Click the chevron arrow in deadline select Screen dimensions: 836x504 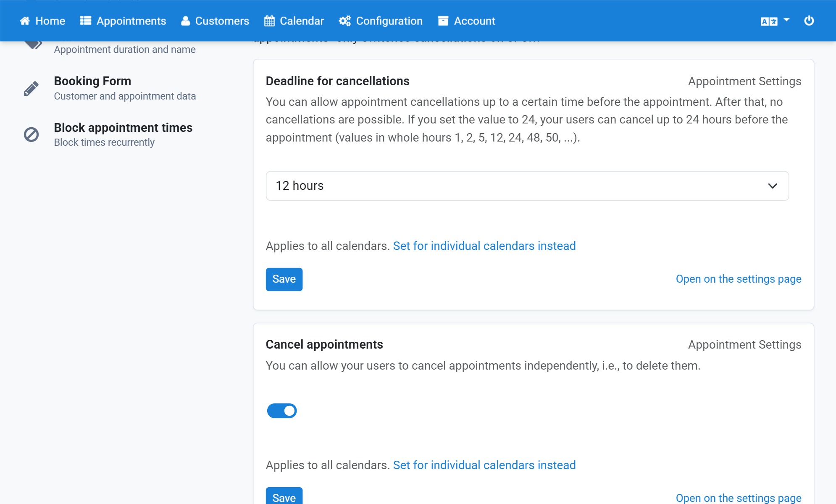[x=773, y=186]
